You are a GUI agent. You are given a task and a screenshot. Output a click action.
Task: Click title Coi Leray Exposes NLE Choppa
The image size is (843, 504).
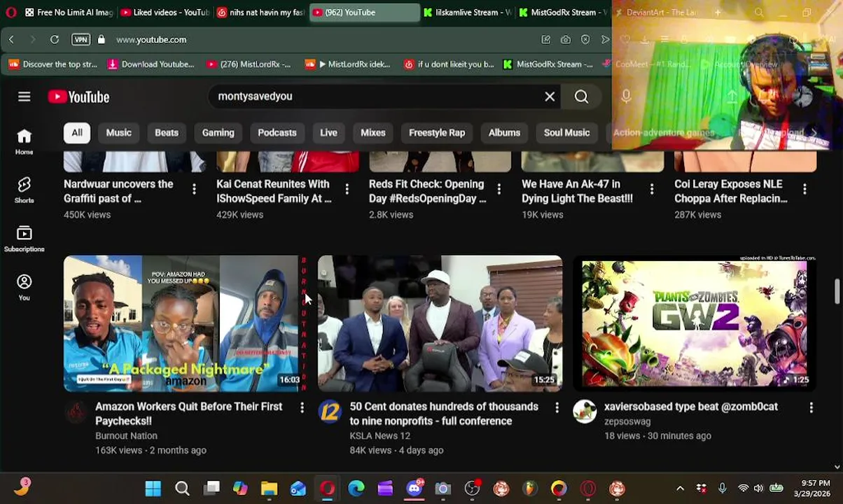coord(731,191)
